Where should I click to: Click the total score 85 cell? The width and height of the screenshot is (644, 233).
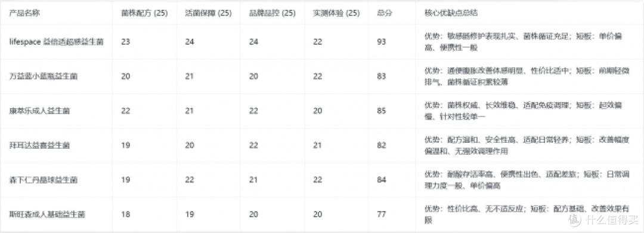coord(382,111)
